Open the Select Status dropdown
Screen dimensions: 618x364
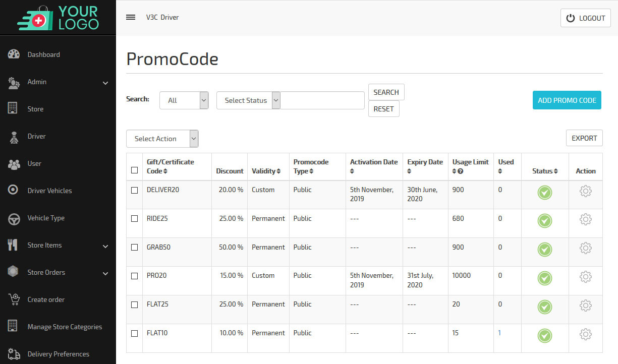[248, 100]
